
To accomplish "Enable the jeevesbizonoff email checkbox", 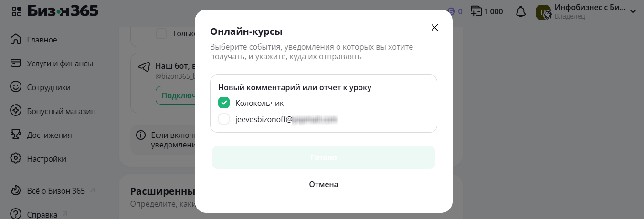I will click(x=224, y=119).
